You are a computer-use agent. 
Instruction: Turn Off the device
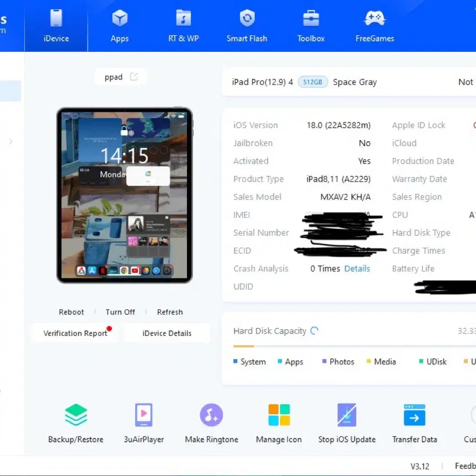[120, 312]
